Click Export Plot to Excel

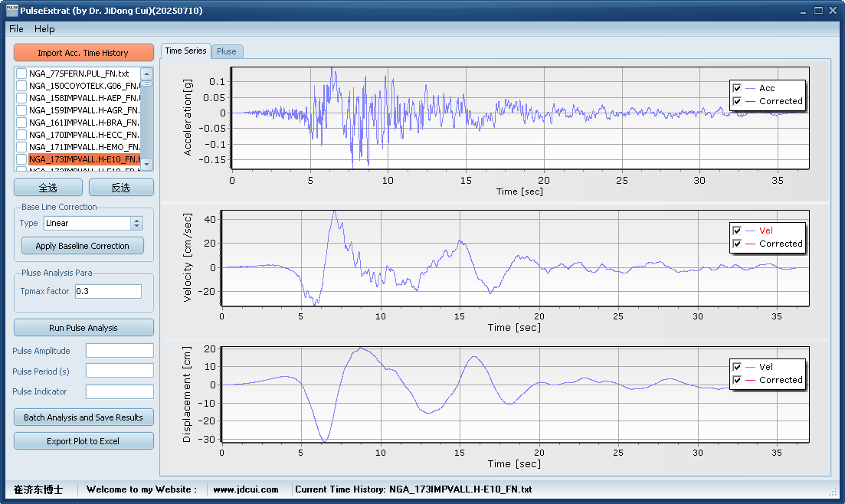[x=84, y=441]
